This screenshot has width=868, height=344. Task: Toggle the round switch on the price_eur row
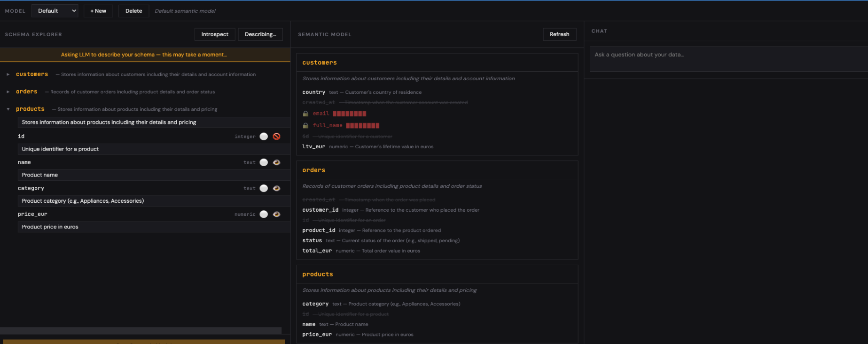click(264, 214)
